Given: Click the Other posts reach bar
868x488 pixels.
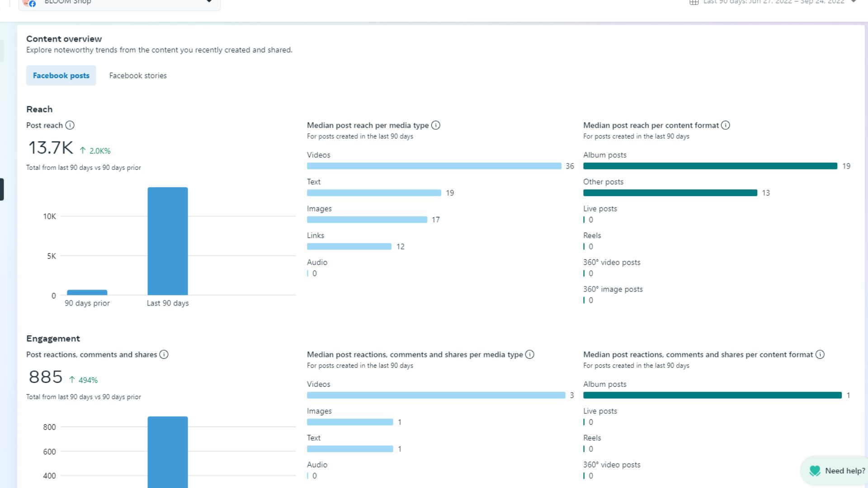Looking at the screenshot, I should 670,193.
